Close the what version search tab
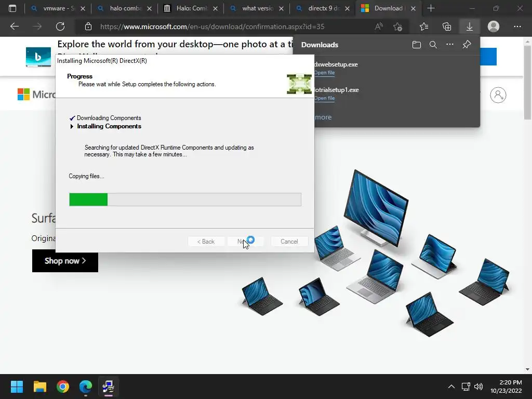 281,9
